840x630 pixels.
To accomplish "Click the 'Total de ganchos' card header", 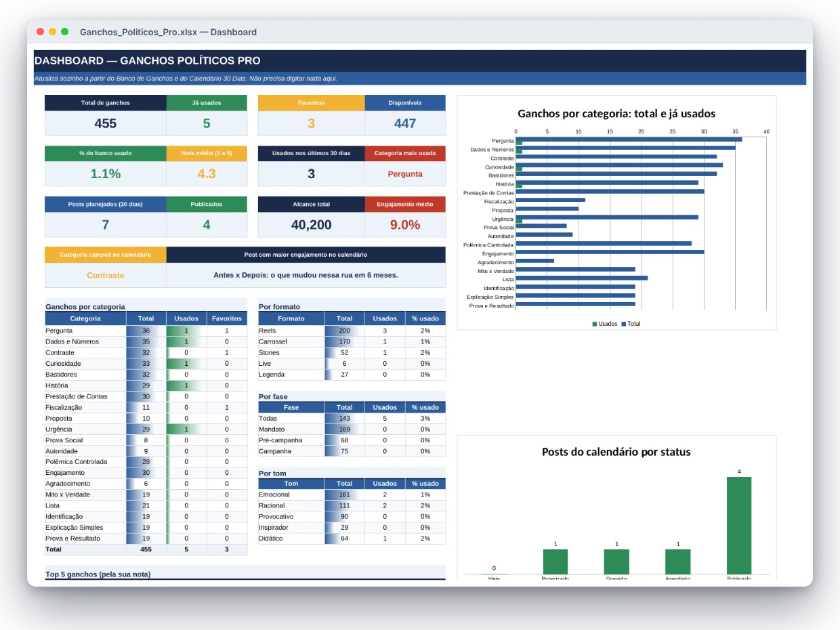I will click(106, 103).
